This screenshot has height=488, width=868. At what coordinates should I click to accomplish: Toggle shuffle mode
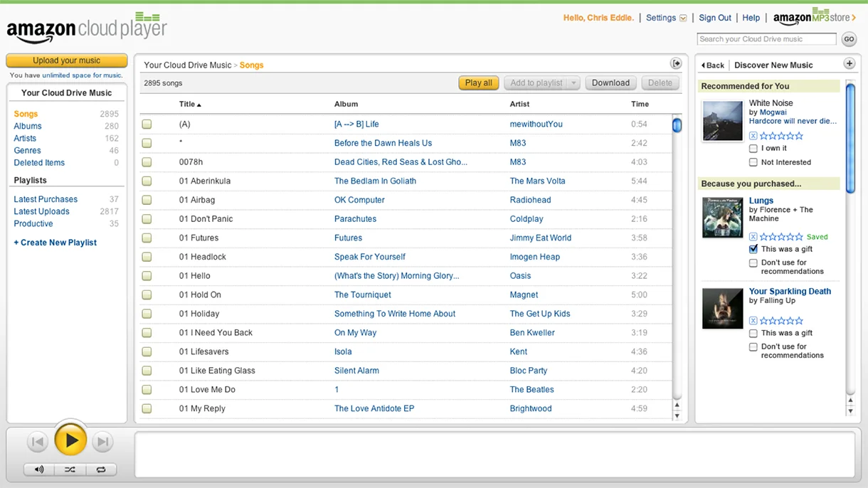pos(70,470)
